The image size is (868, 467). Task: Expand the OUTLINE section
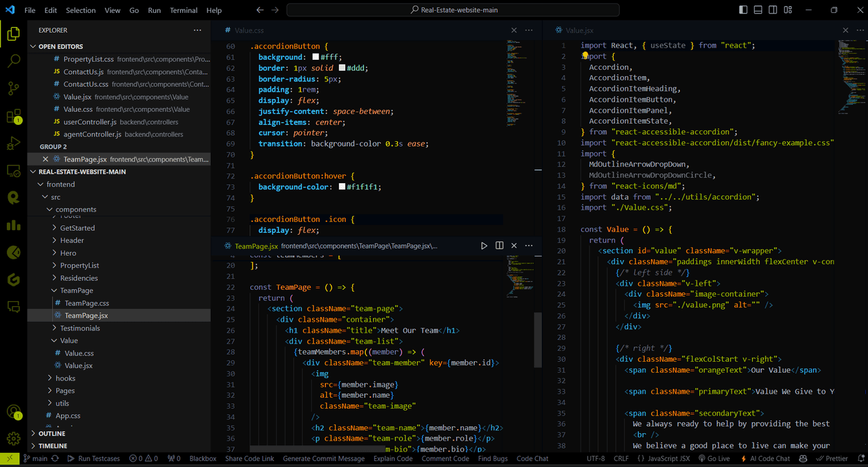click(52, 434)
